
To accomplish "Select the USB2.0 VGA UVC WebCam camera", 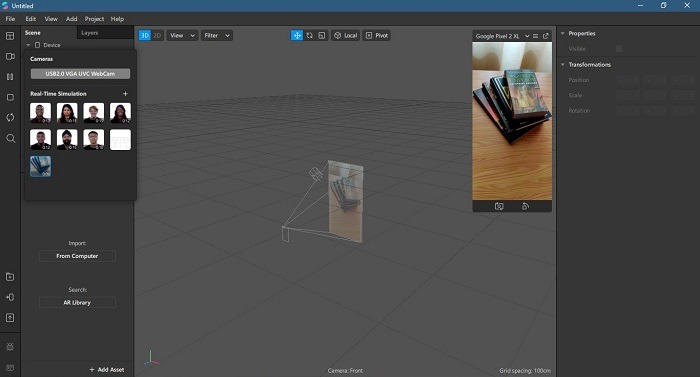I will [x=80, y=74].
